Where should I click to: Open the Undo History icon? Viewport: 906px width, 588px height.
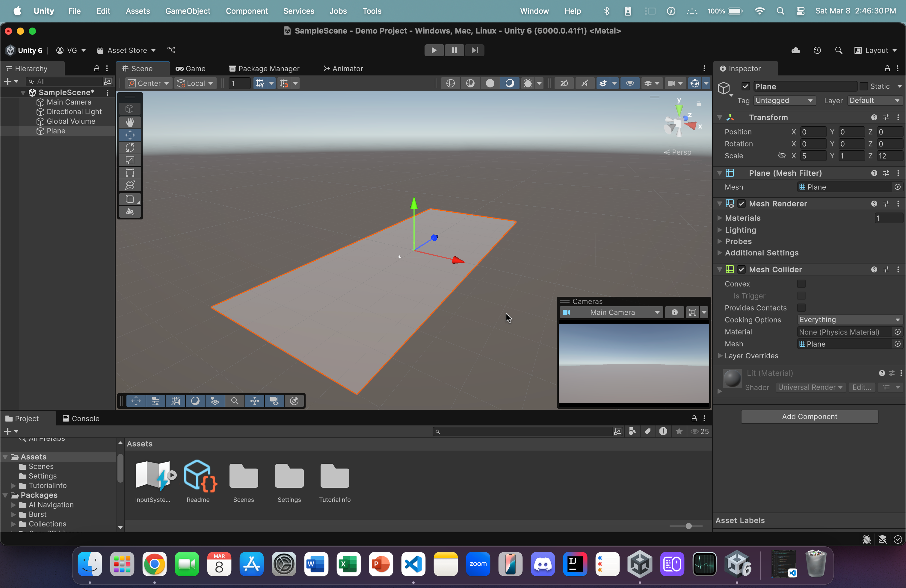817,50
